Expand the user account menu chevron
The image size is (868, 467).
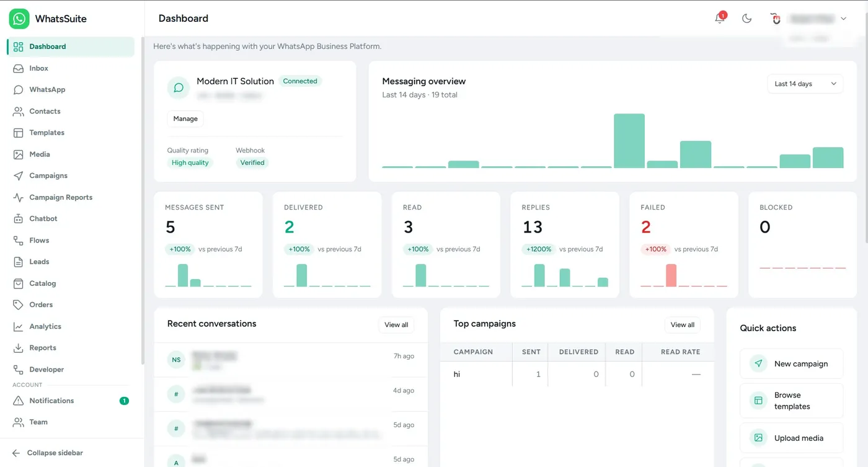[x=843, y=19]
